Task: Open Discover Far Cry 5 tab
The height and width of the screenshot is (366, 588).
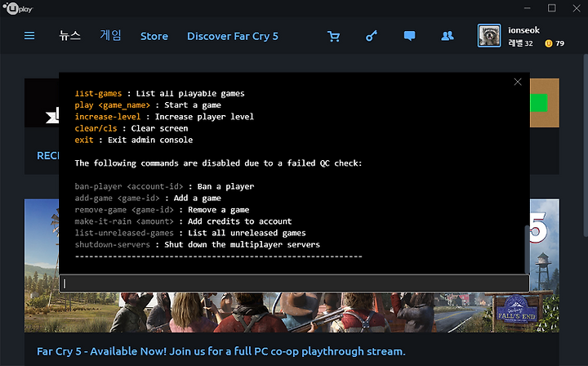Action: (233, 36)
